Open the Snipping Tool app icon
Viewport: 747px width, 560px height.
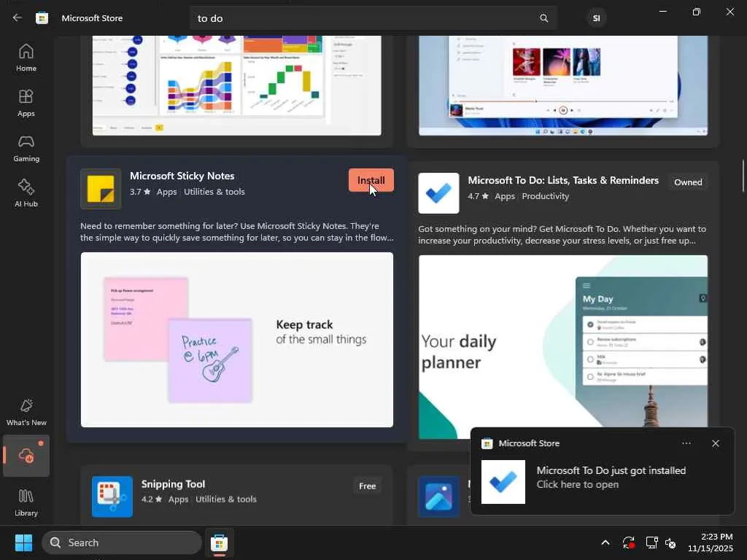click(112, 496)
